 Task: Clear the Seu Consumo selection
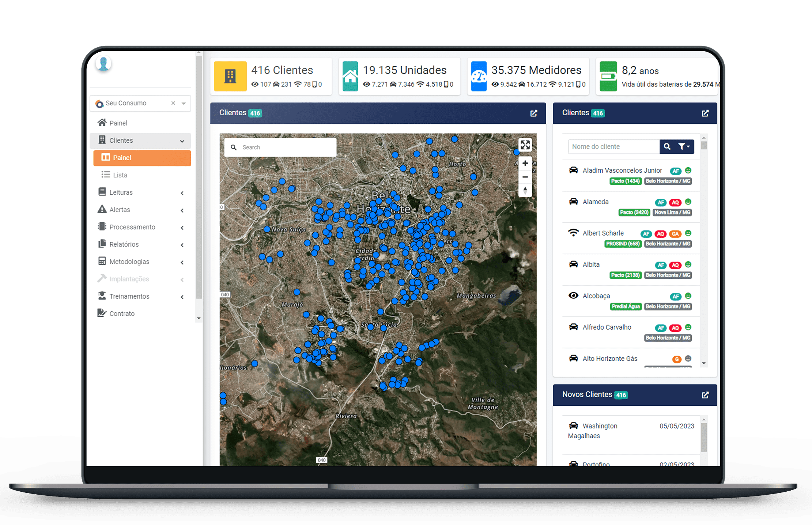(173, 103)
